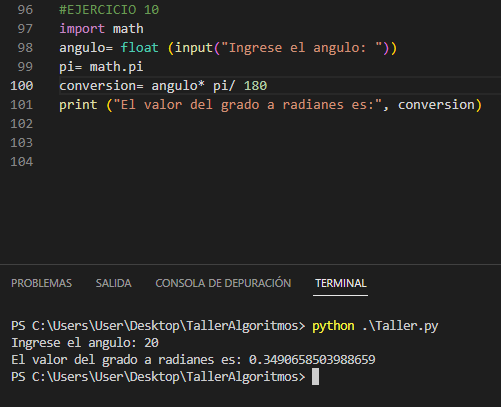501x407 pixels.
Task: Click the radians output value 0.349065
Action: point(312,360)
